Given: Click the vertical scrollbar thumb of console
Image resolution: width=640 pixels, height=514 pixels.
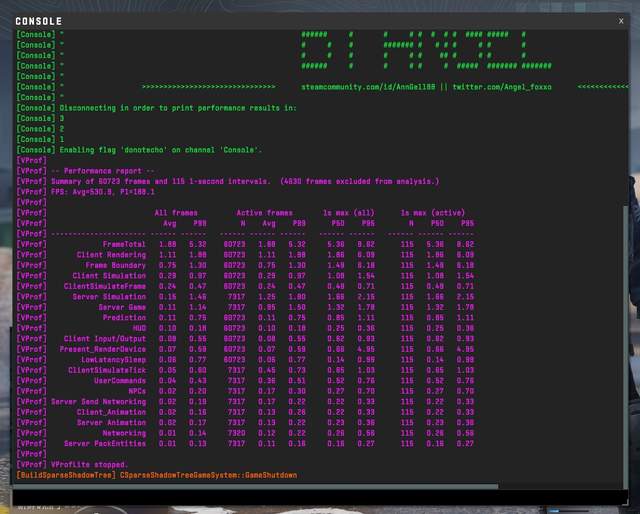Looking at the screenshot, I should coord(626,345).
